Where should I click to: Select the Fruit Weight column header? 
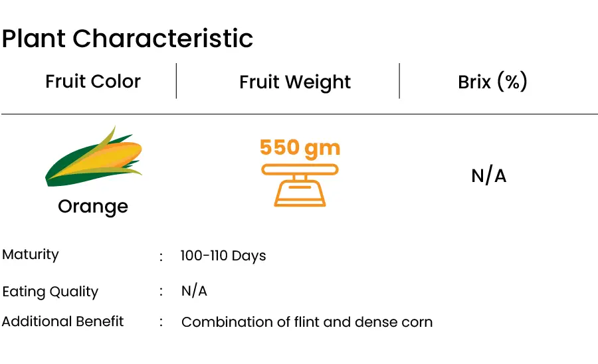295,82
